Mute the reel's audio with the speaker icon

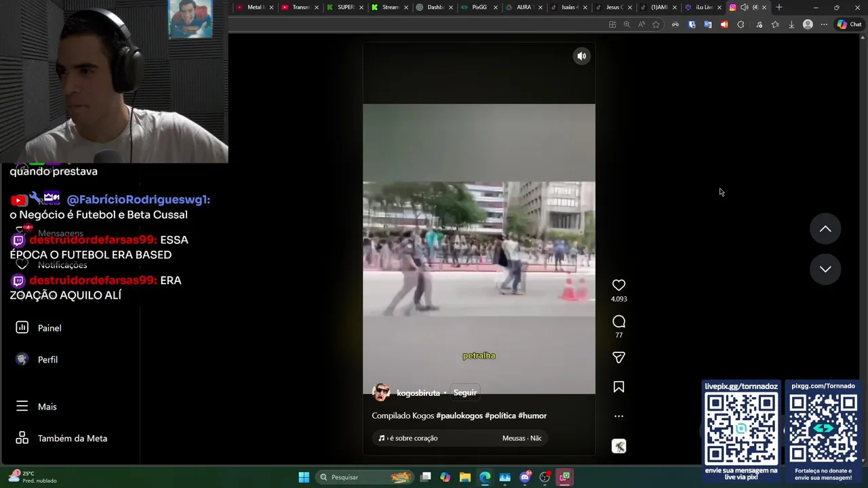point(581,56)
